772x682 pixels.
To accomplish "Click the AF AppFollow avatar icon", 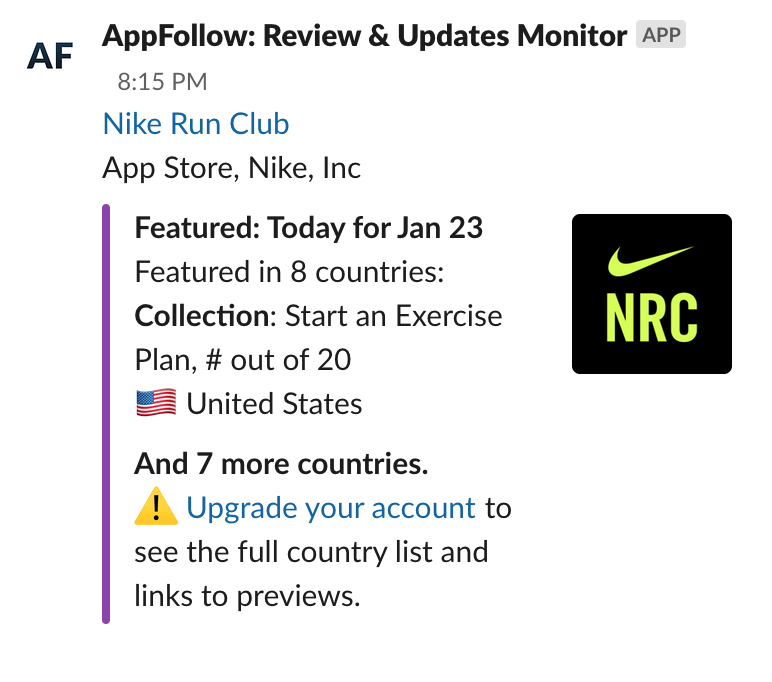I will pos(50,55).
